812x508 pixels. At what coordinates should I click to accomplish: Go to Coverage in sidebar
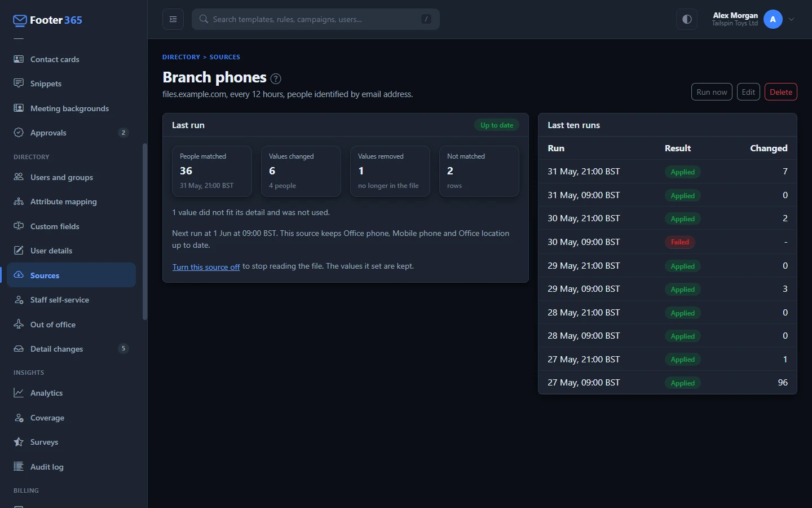[71, 418]
